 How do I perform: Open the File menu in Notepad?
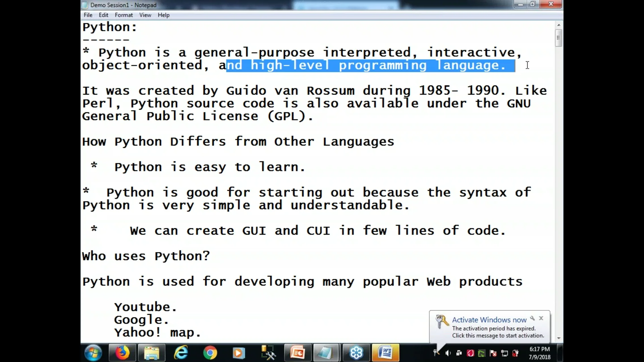click(88, 15)
